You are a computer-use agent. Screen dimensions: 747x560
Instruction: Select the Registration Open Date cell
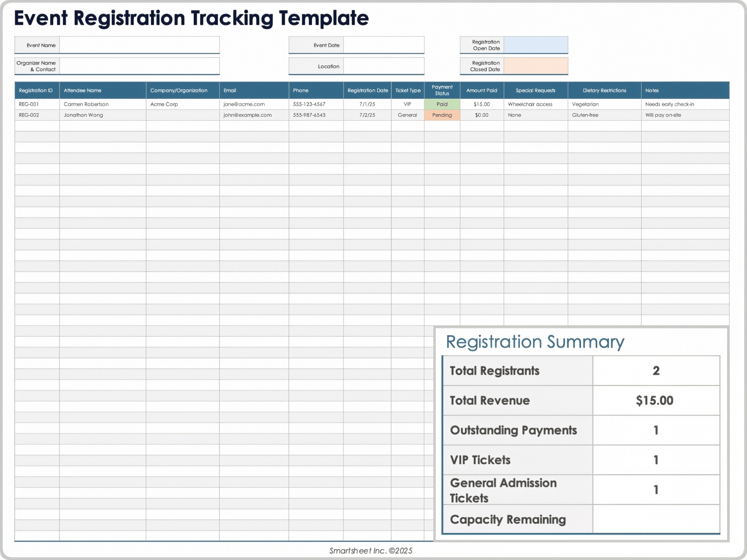[536, 45]
